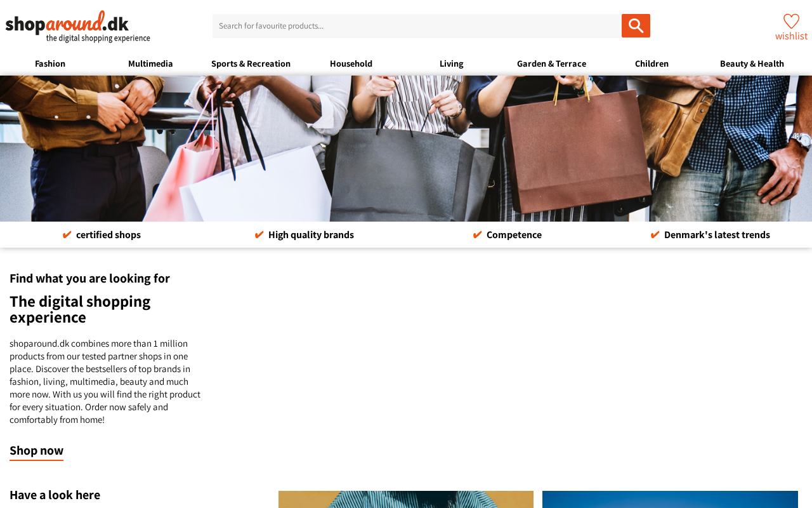This screenshot has width=812, height=508.
Task: Open Beauty & Health category
Action: click(x=752, y=63)
